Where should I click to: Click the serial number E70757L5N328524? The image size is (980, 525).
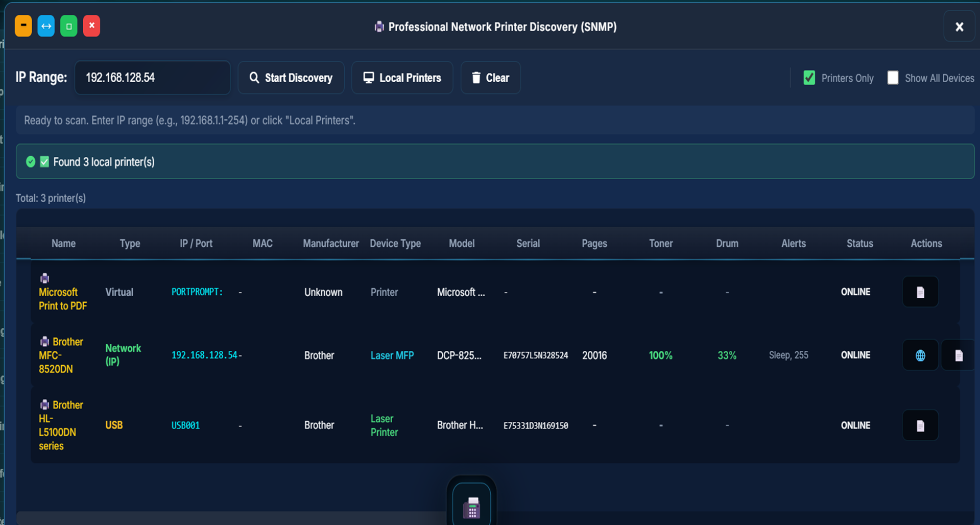(x=536, y=355)
